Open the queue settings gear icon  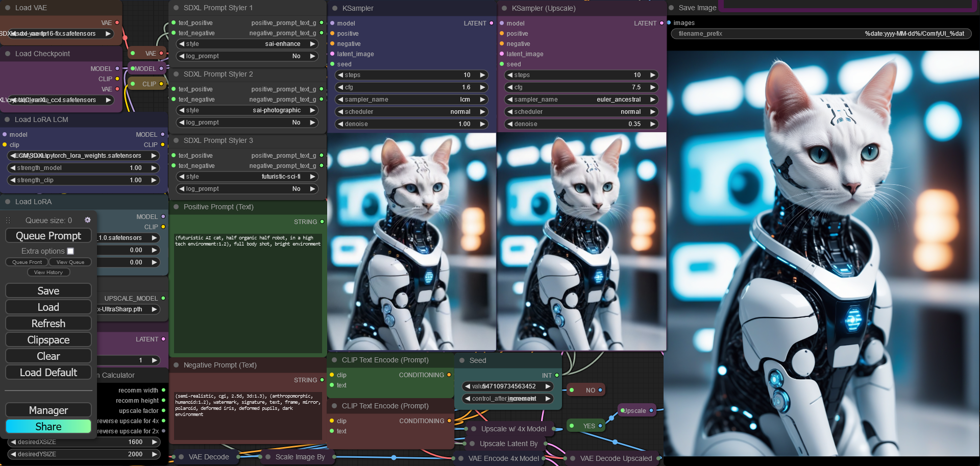click(x=87, y=220)
